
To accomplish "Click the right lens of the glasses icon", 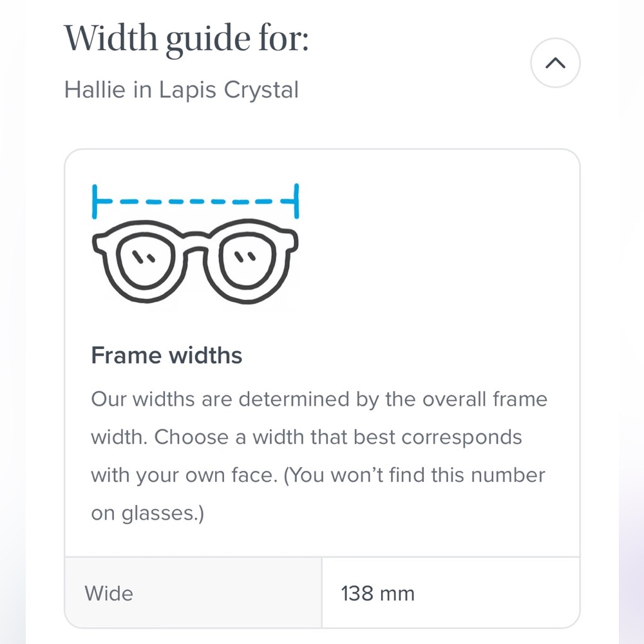I will click(247, 265).
